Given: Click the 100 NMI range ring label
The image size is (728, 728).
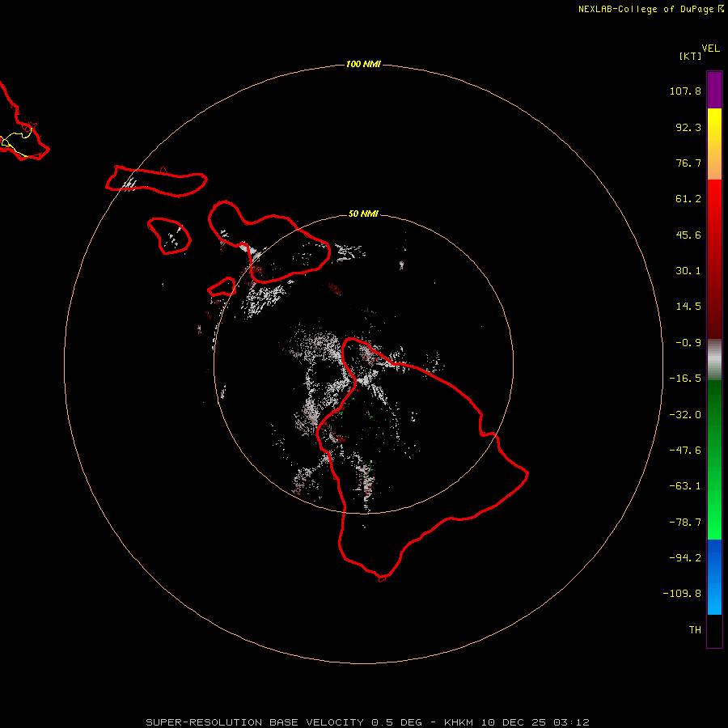Looking at the screenshot, I should pos(363,64).
